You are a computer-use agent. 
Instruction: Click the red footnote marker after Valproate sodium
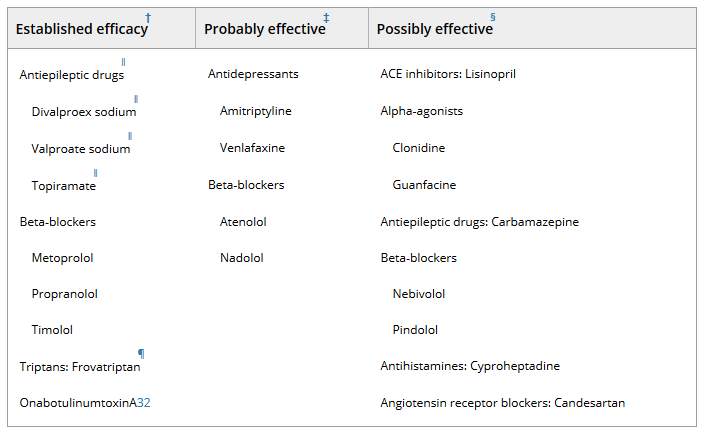tap(130, 136)
